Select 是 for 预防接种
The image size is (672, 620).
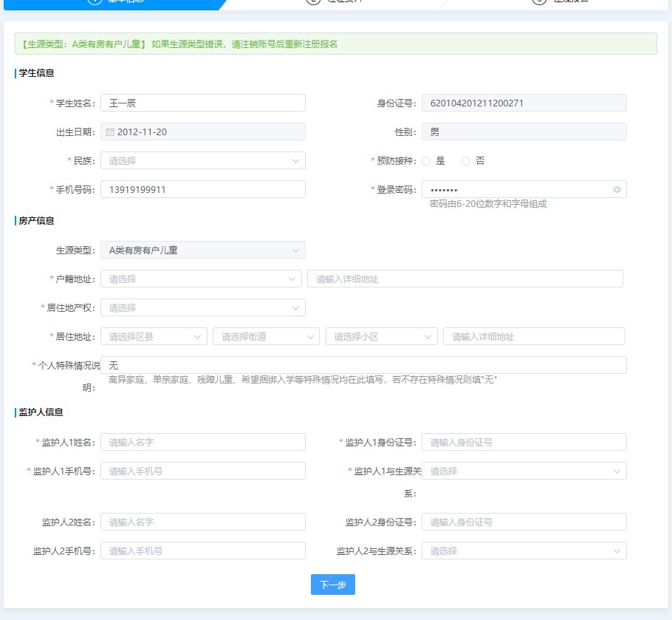coord(427,161)
